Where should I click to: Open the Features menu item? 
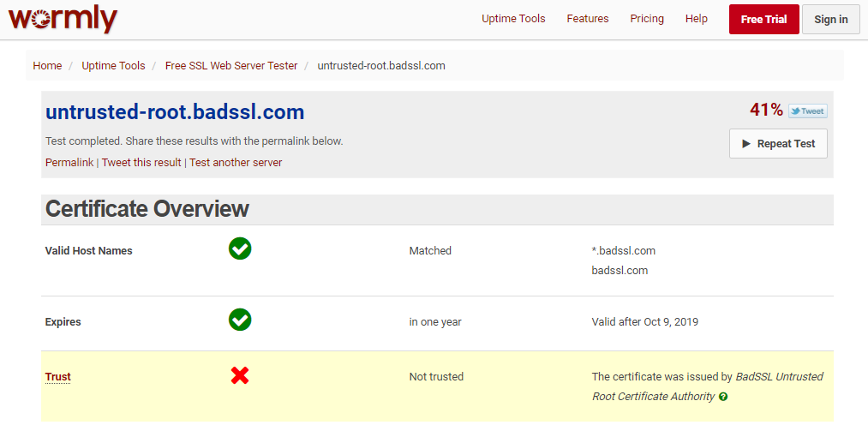(588, 19)
